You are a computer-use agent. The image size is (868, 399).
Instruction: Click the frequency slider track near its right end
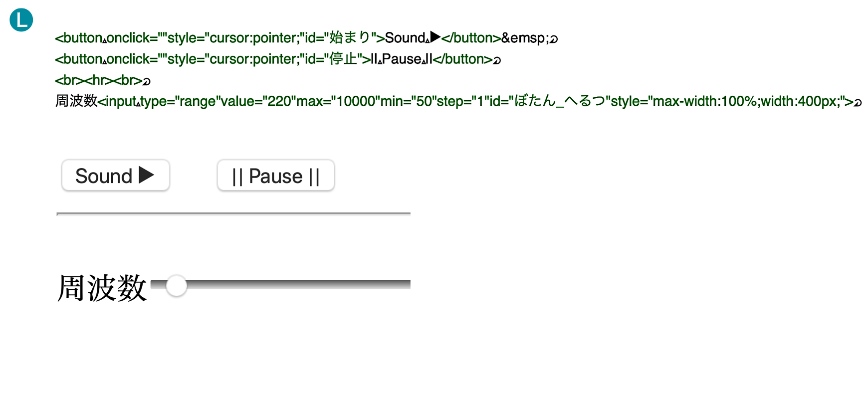click(399, 284)
